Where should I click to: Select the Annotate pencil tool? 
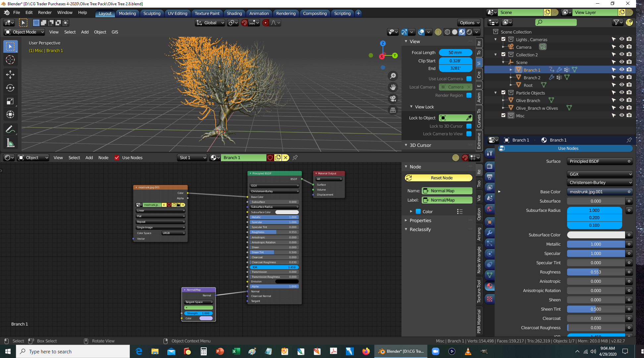[x=10, y=129]
